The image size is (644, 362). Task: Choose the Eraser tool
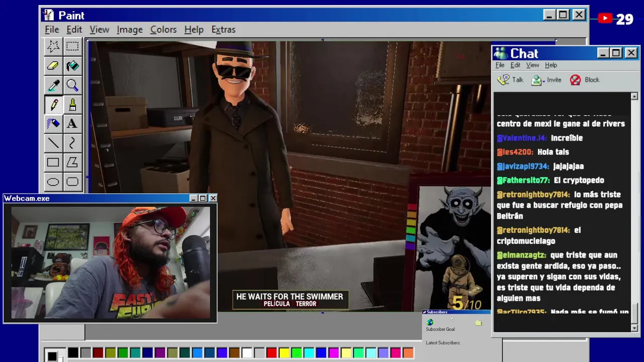(53, 65)
